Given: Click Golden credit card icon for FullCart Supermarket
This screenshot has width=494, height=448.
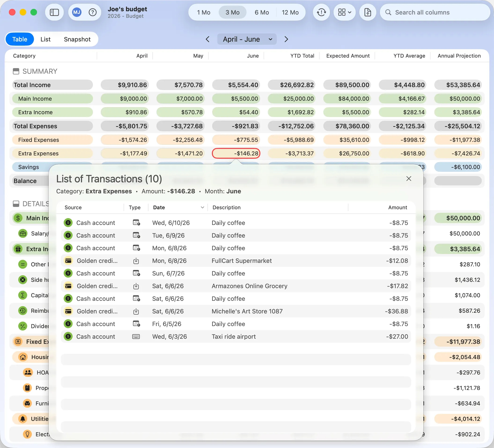Looking at the screenshot, I should (x=68, y=261).
